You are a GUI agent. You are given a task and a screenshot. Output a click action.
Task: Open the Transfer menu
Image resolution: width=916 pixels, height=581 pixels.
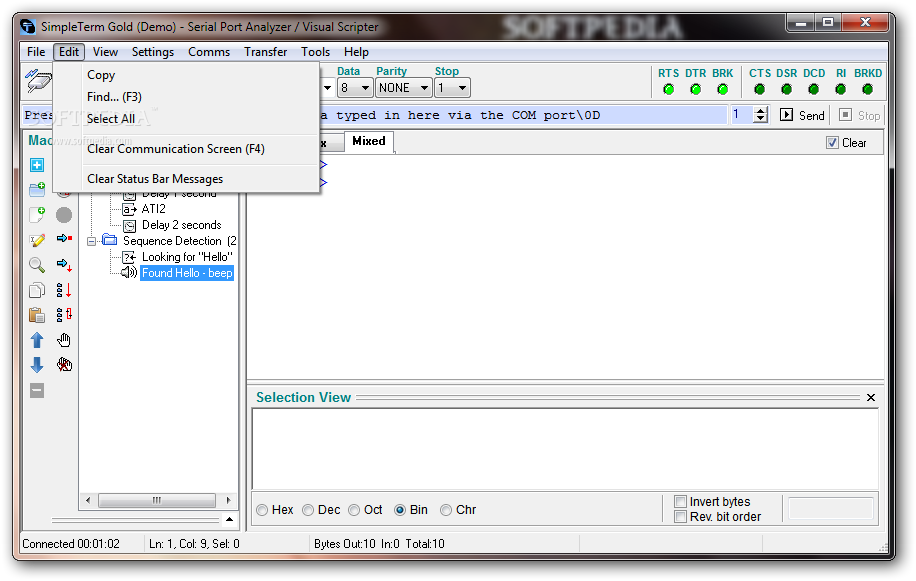[266, 52]
